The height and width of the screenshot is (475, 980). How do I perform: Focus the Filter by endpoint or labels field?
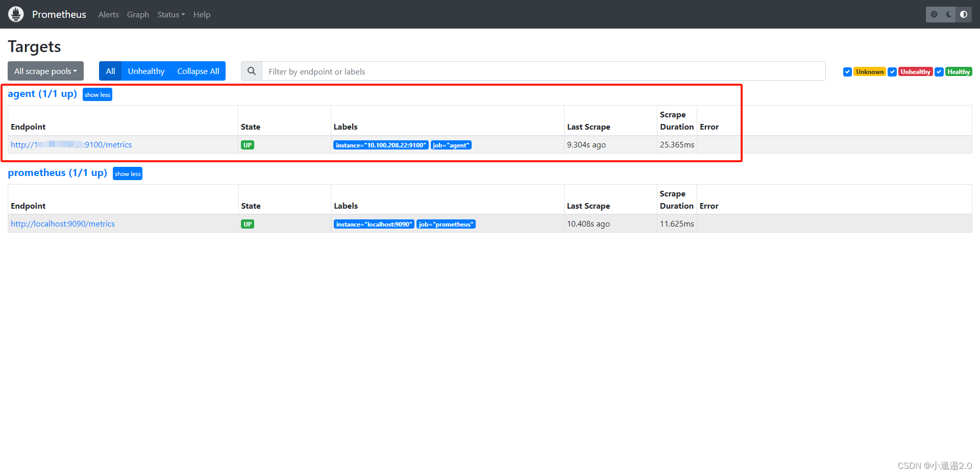click(x=544, y=71)
